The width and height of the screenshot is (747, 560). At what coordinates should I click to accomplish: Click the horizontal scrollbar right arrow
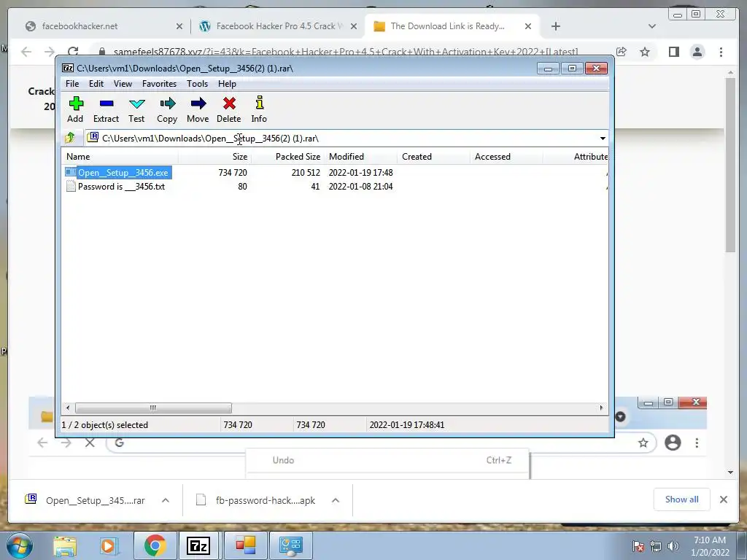(x=601, y=408)
